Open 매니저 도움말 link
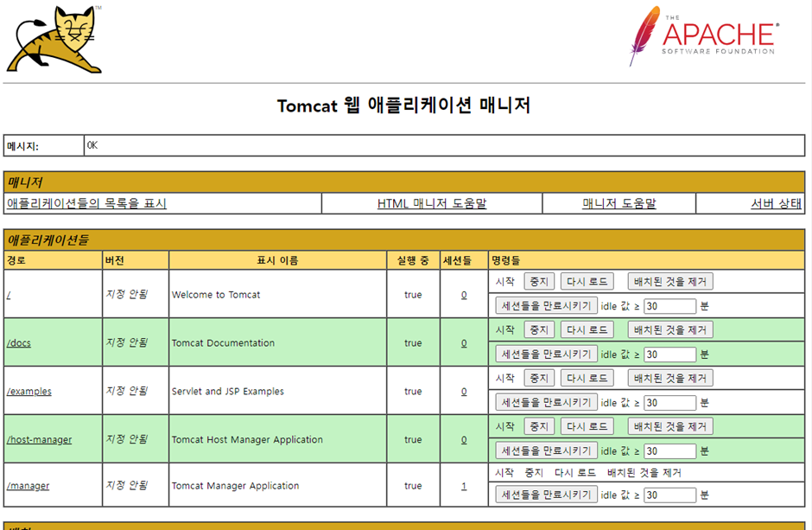The image size is (812, 530). point(619,203)
